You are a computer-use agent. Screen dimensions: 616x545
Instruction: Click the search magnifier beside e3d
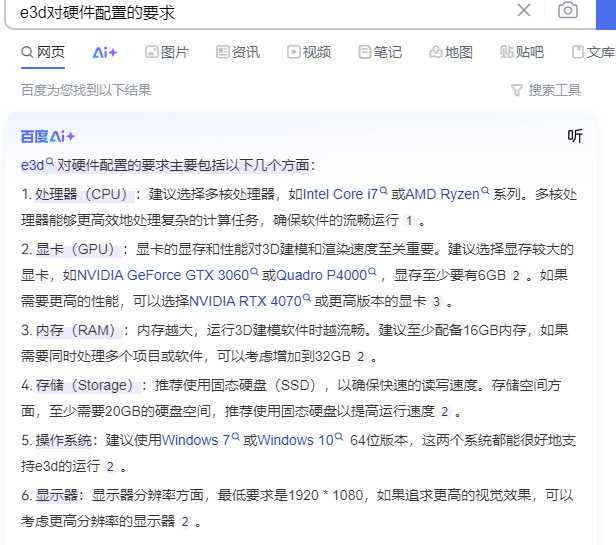tap(50, 162)
